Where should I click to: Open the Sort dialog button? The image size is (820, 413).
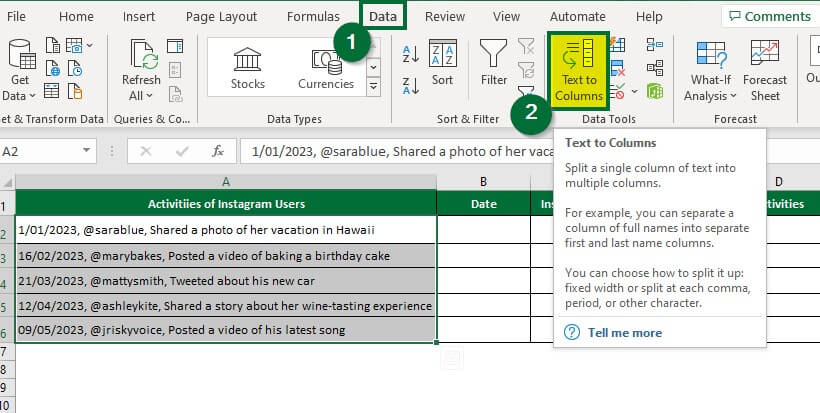click(442, 64)
